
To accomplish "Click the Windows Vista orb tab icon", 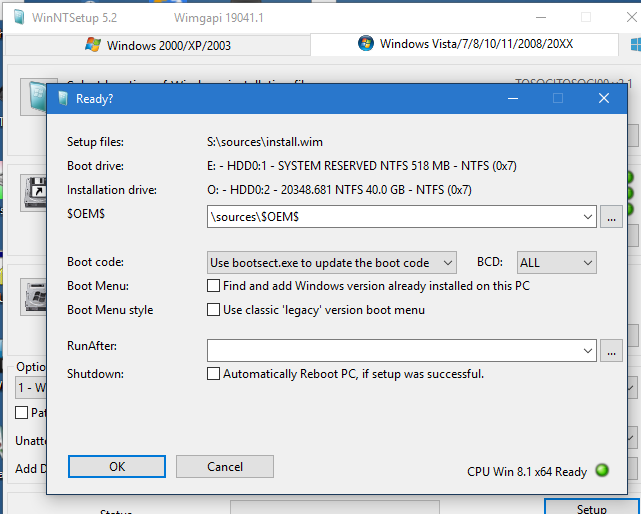I will click(x=365, y=43).
